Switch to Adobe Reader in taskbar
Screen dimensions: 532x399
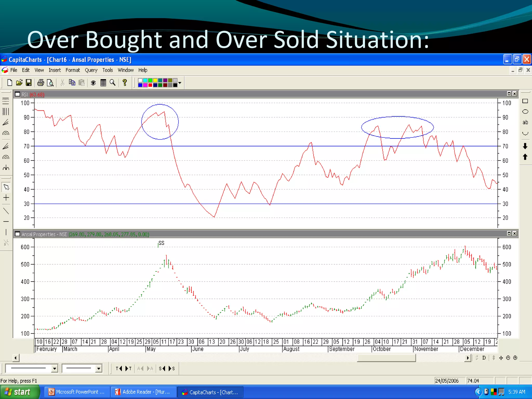tap(144, 392)
